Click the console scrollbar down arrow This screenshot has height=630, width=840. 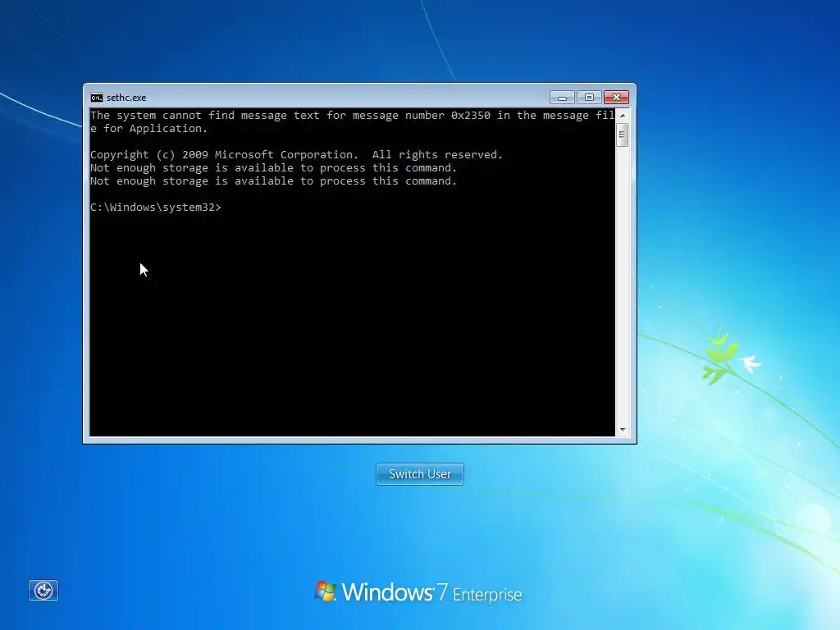(623, 430)
